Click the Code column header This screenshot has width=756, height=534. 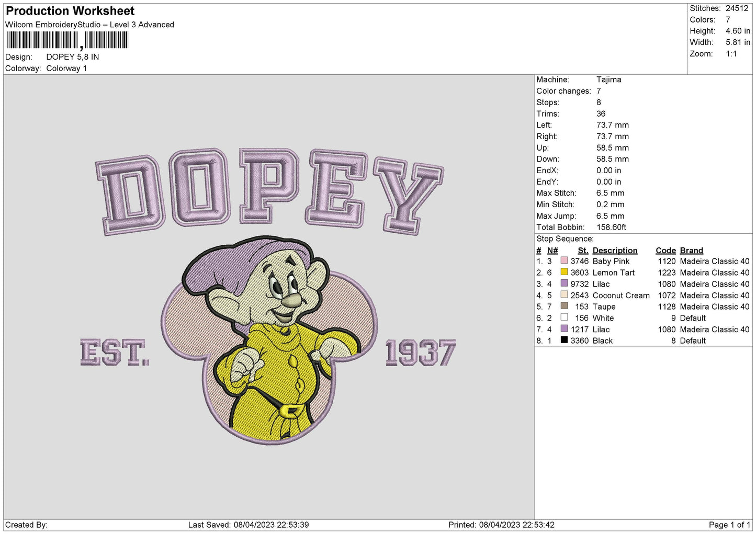click(665, 251)
